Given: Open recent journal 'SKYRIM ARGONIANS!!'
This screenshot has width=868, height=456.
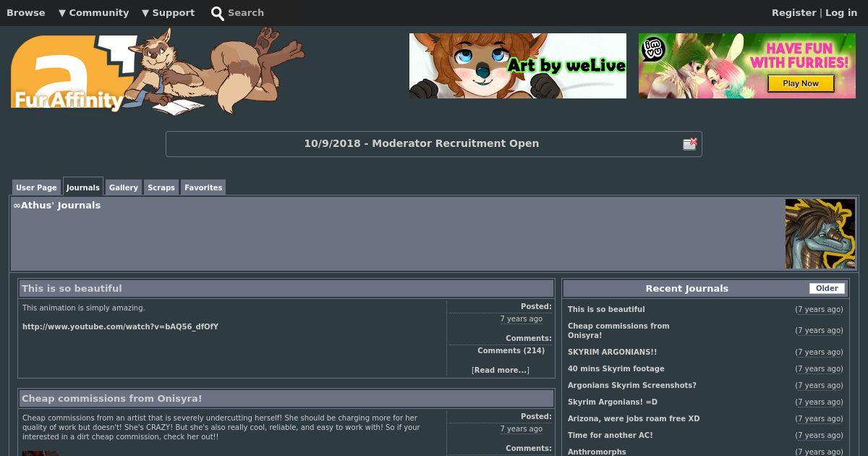Looking at the screenshot, I should pyautogui.click(x=613, y=352).
